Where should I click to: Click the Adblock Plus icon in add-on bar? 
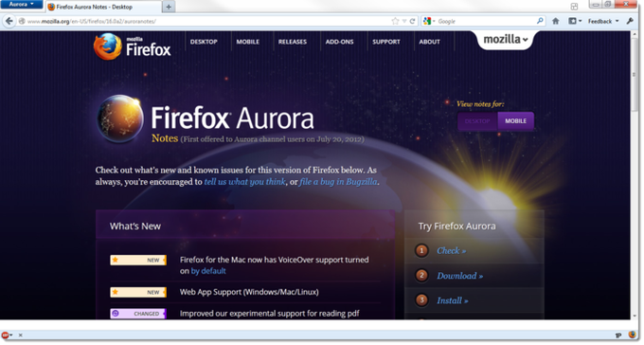click(5, 336)
